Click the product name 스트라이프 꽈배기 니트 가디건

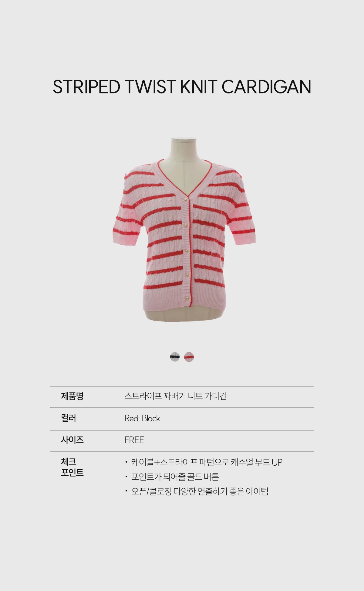point(176,396)
